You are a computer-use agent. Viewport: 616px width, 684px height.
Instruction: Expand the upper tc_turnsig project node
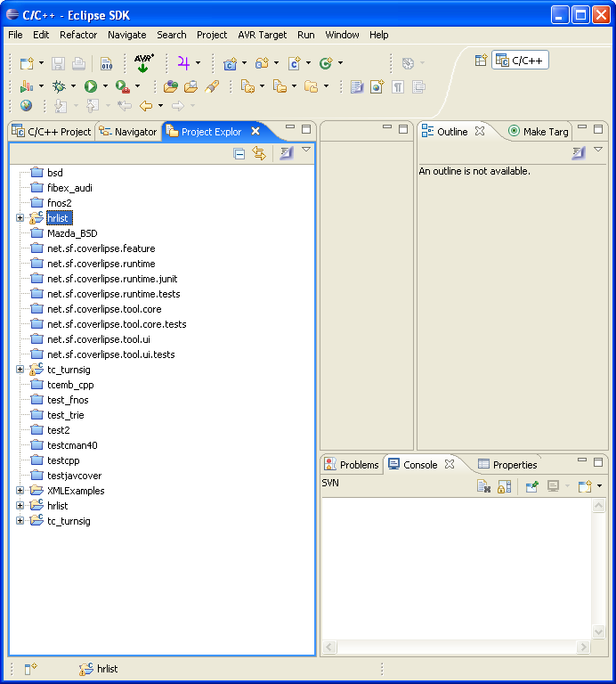coord(20,370)
